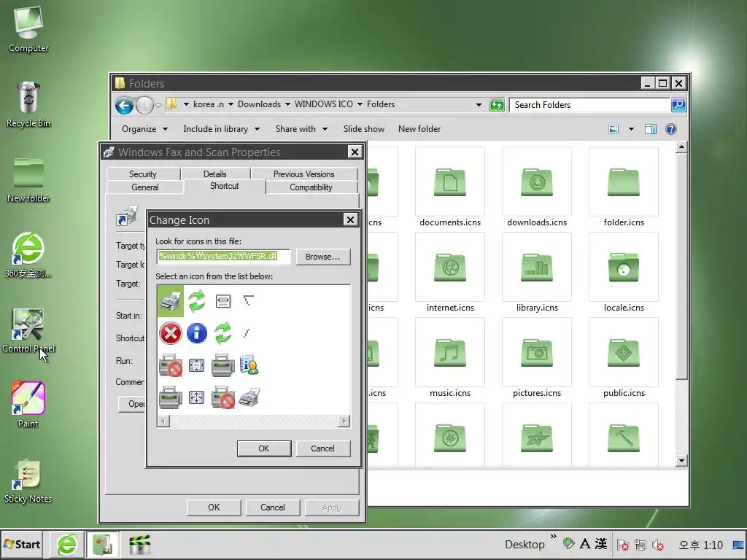Click the icon file path input field
The height and width of the screenshot is (560, 747).
pyautogui.click(x=223, y=256)
